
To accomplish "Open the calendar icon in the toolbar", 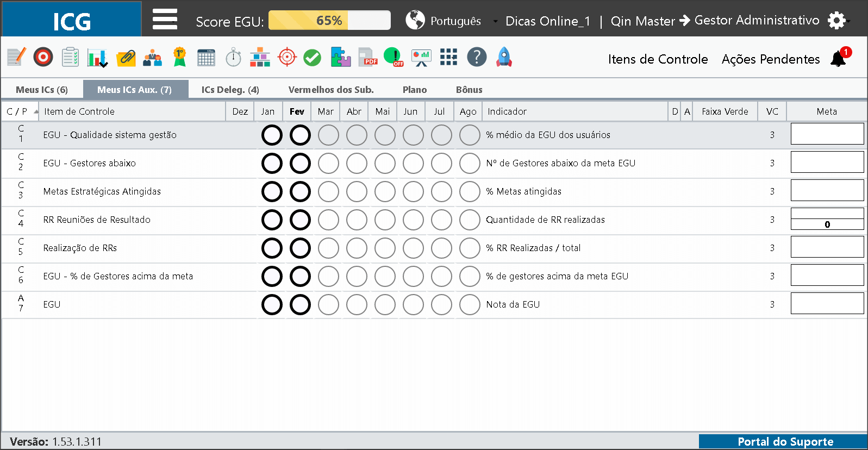I will (206, 57).
